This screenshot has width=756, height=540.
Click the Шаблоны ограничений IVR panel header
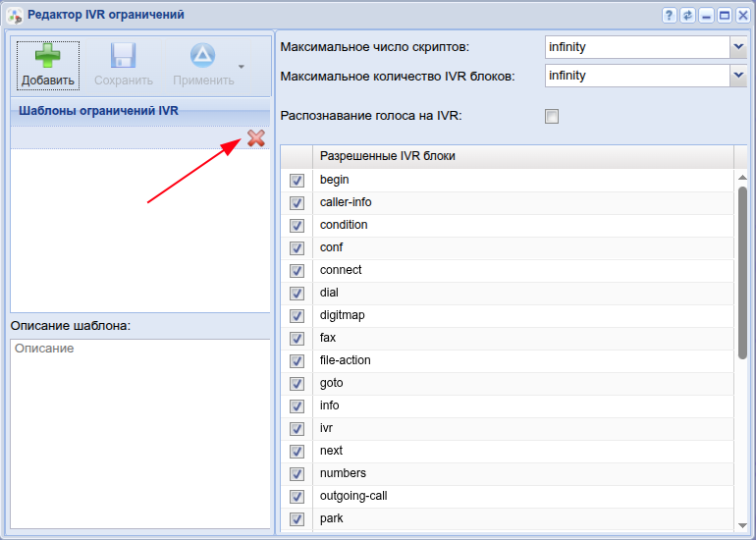139,111
